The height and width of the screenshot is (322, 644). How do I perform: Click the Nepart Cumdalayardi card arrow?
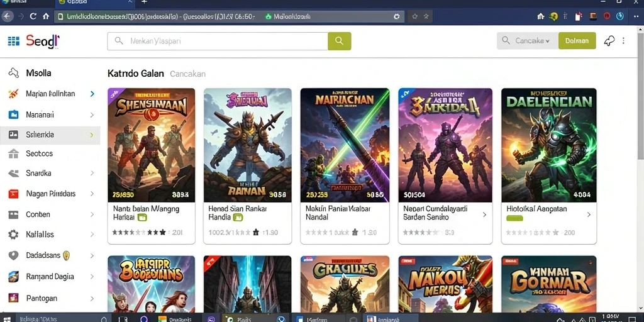[485, 214]
